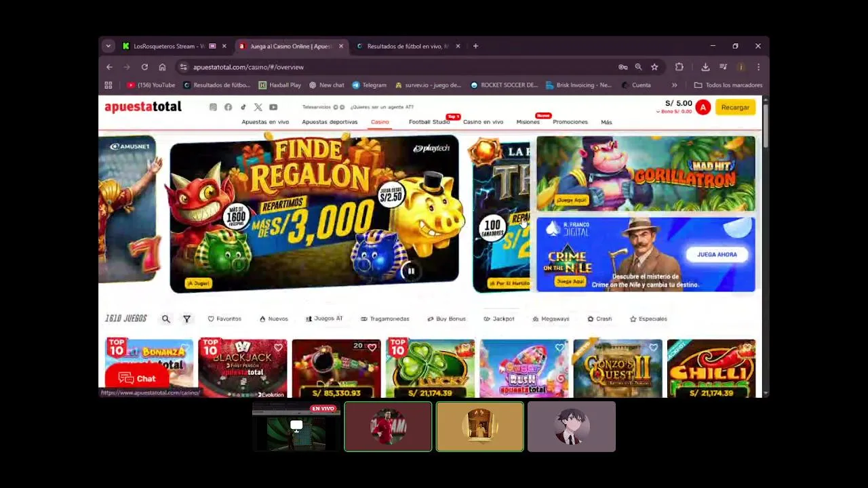Filter games by Jackpot
Image resolution: width=868 pixels, height=488 pixels.
pyautogui.click(x=498, y=319)
